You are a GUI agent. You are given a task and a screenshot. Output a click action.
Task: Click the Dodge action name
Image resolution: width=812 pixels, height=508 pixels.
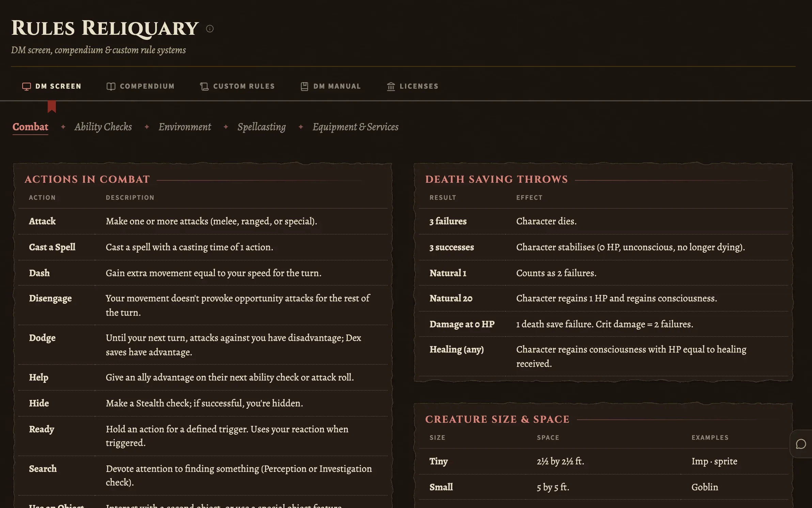point(42,338)
